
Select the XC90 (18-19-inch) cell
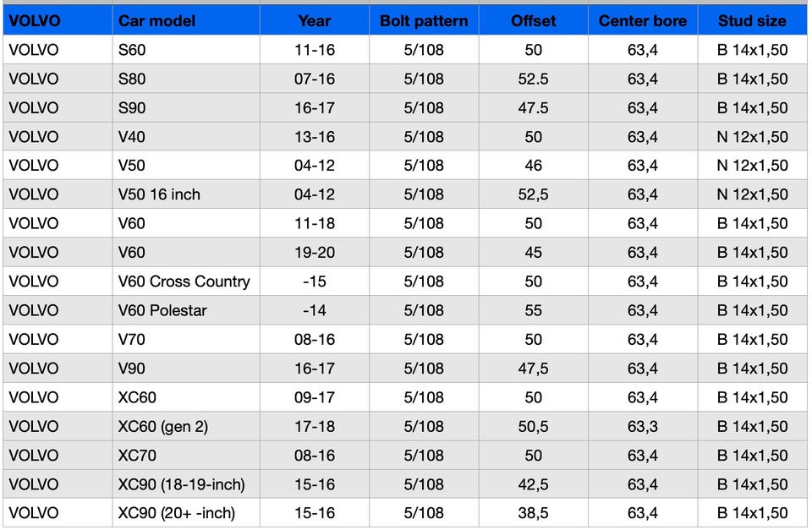pyautogui.click(x=182, y=484)
